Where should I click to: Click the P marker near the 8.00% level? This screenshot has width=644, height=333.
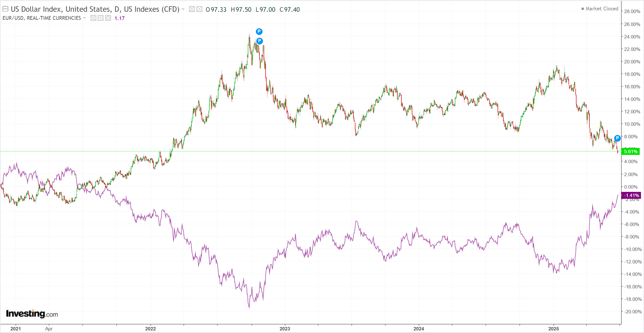[617, 138]
